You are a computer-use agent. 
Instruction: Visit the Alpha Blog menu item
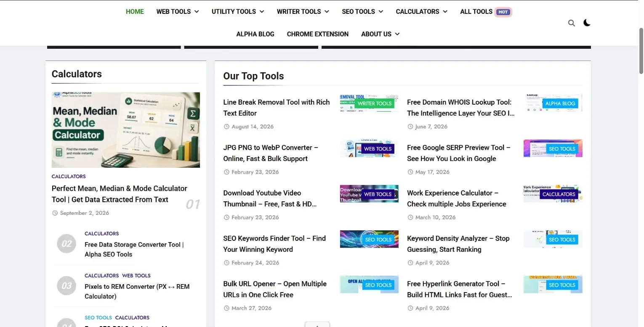[x=255, y=34]
